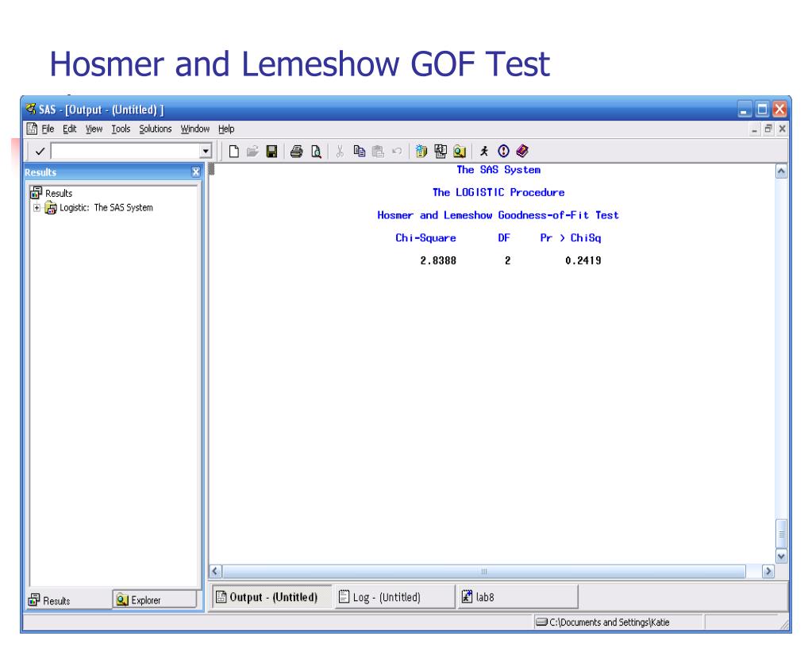Viewport: 812px width, 655px height.
Task: Open the Solutions menu
Action: [x=156, y=129]
